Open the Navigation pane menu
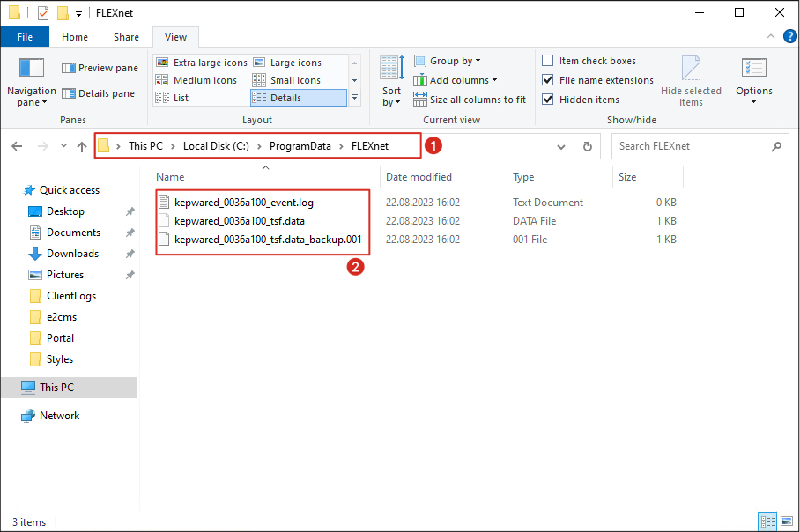The image size is (800, 532). (32, 82)
